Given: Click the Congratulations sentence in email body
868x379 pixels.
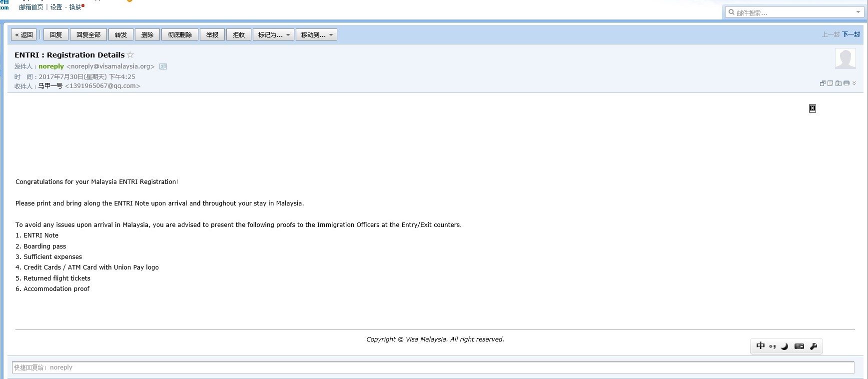Looking at the screenshot, I should point(97,182).
